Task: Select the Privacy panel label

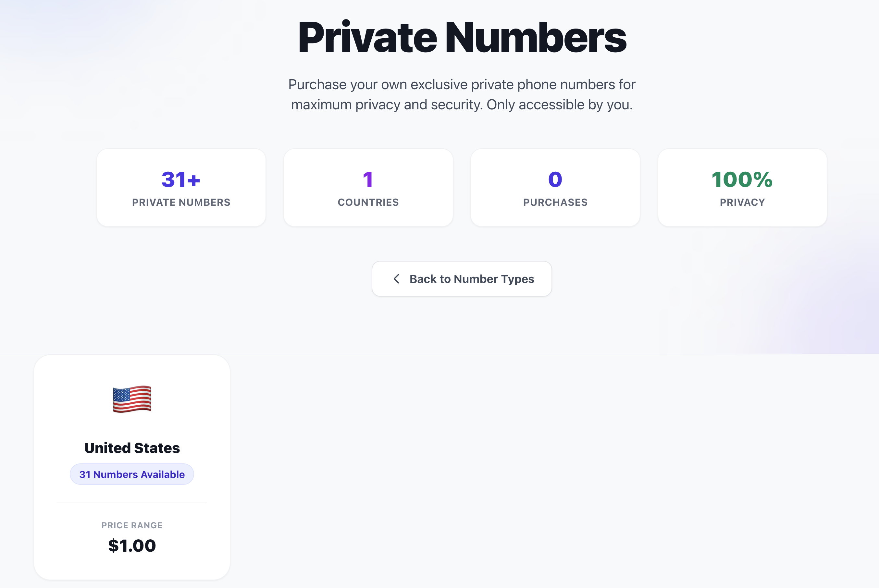Action: click(x=741, y=202)
